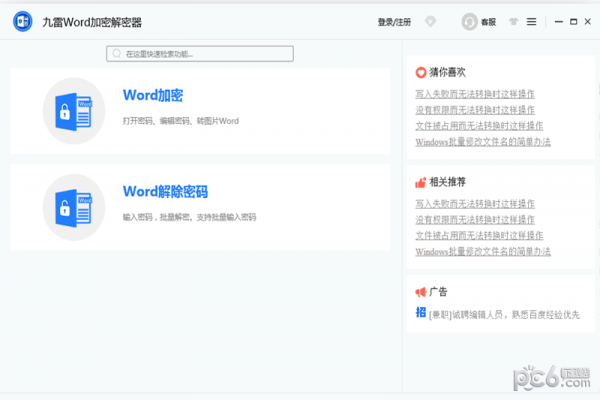Open the 客服 customer service label
This screenshot has height=400, width=600.
(x=488, y=22)
